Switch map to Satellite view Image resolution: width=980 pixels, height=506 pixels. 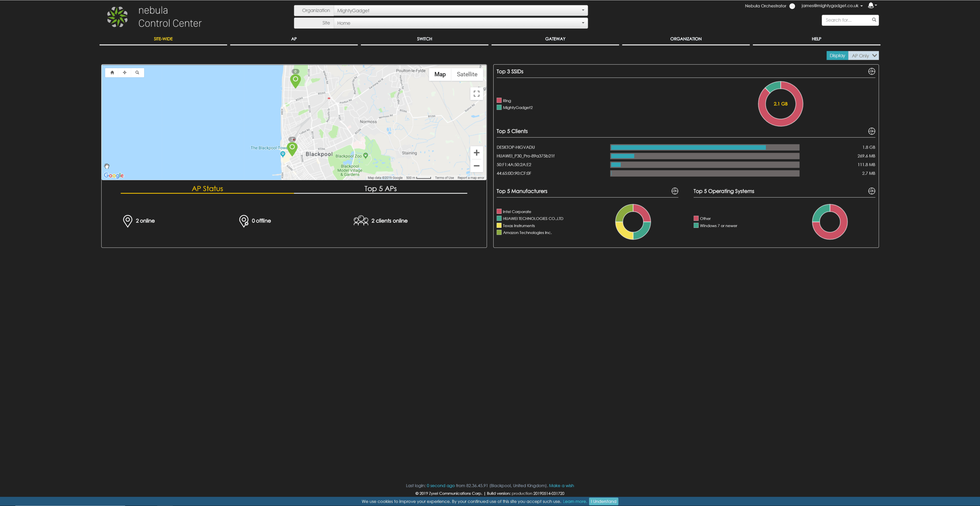[467, 74]
